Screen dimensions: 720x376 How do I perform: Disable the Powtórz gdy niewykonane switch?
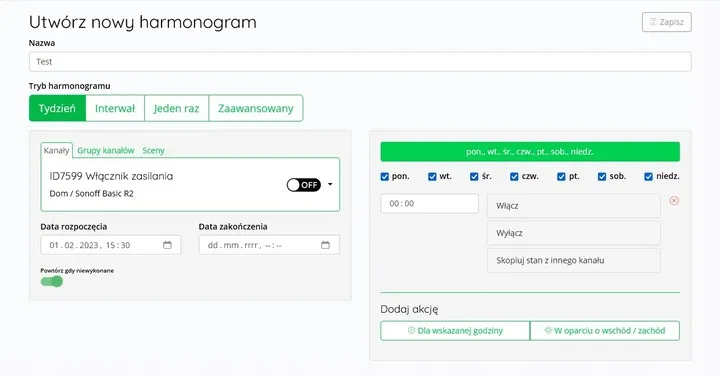point(51,281)
